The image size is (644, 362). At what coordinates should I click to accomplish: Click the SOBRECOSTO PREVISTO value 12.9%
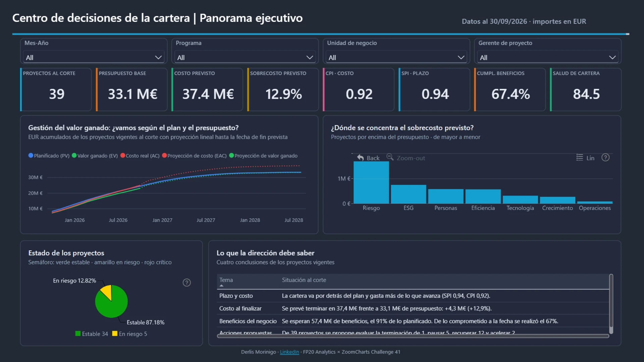[284, 94]
